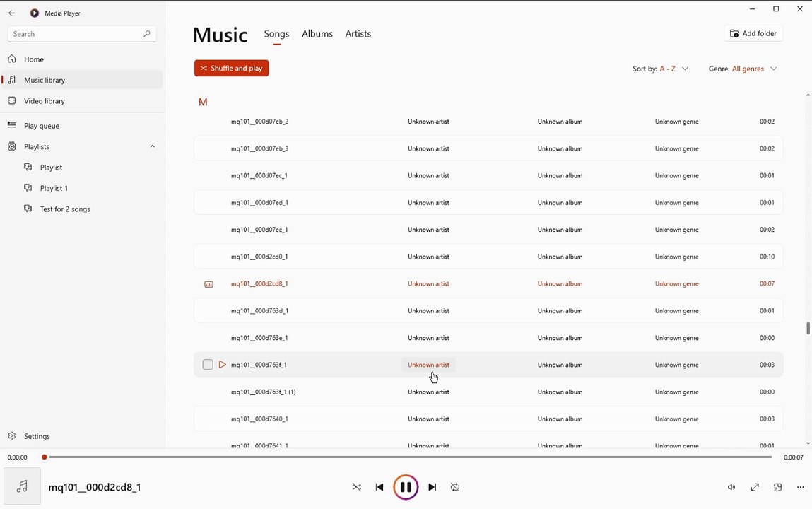This screenshot has height=509, width=812.
Task: Click scrollbar top arrow of song list
Action: click(808, 95)
